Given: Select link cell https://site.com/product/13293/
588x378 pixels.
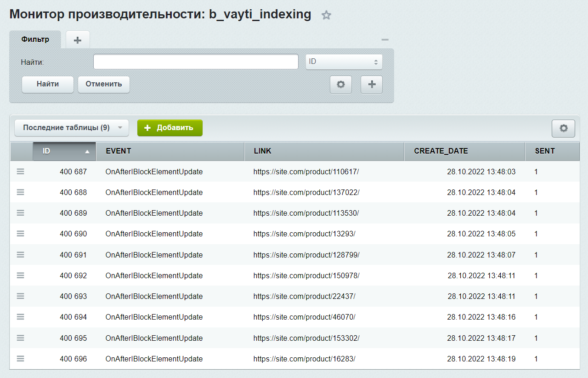Looking at the screenshot, I should 304,234.
